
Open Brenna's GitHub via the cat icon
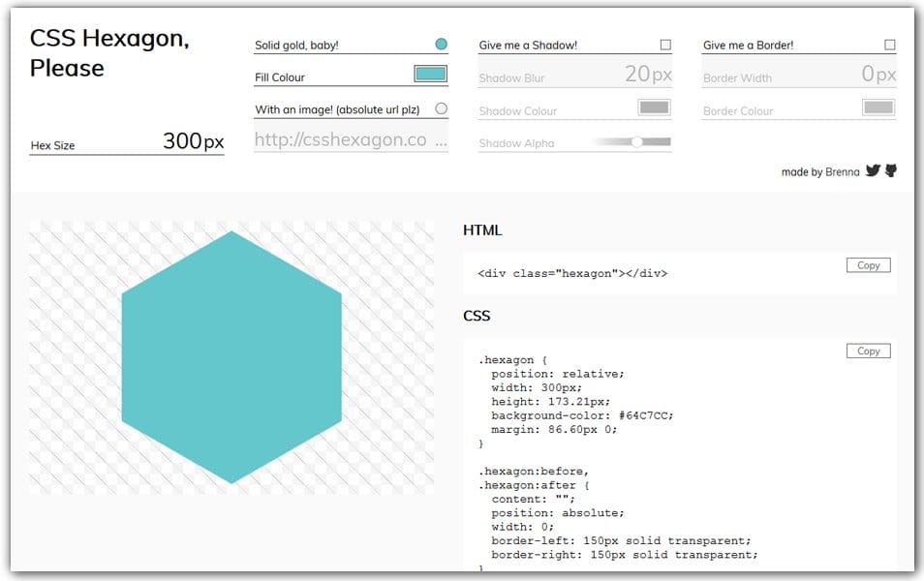pyautogui.click(x=889, y=171)
